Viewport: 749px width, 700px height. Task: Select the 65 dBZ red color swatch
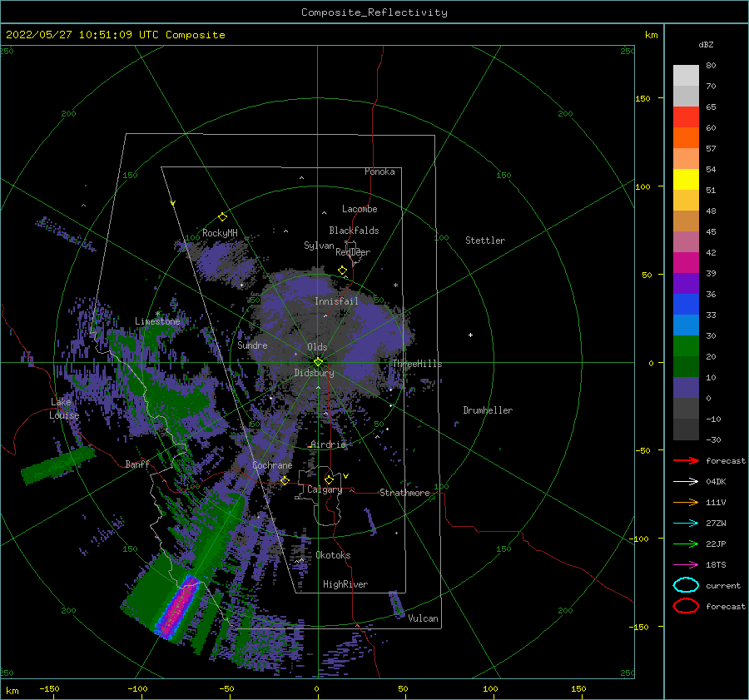[686, 117]
